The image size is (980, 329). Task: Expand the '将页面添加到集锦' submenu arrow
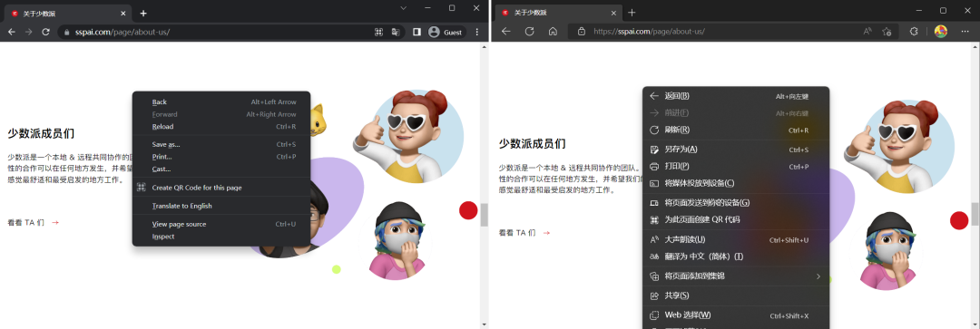click(818, 276)
